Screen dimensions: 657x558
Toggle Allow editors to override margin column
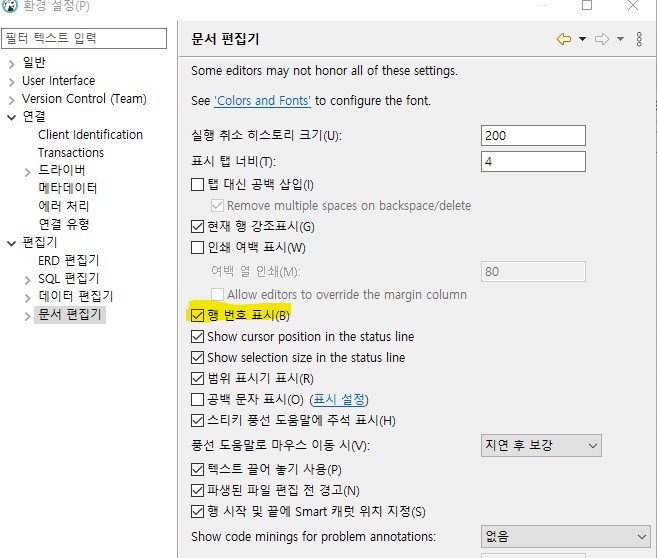[x=217, y=294]
